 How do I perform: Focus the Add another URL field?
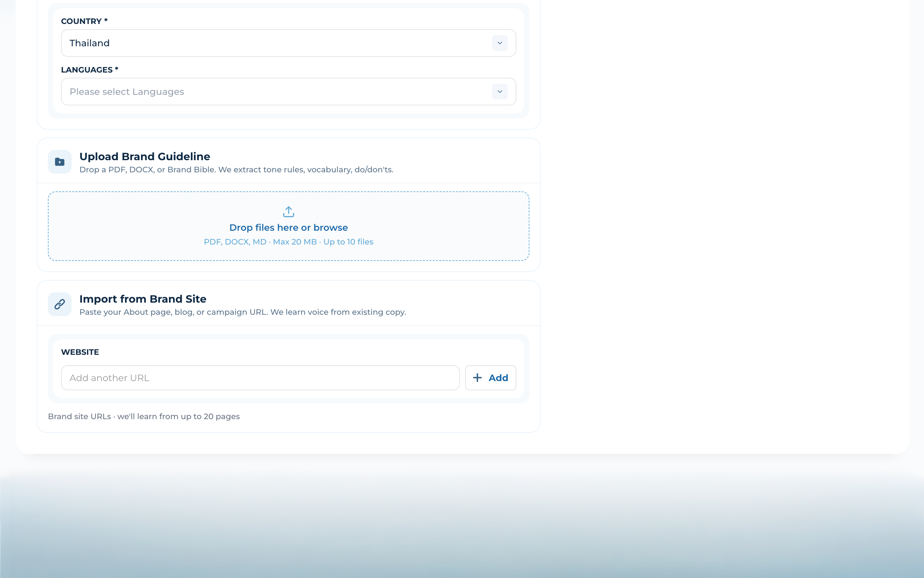click(260, 378)
